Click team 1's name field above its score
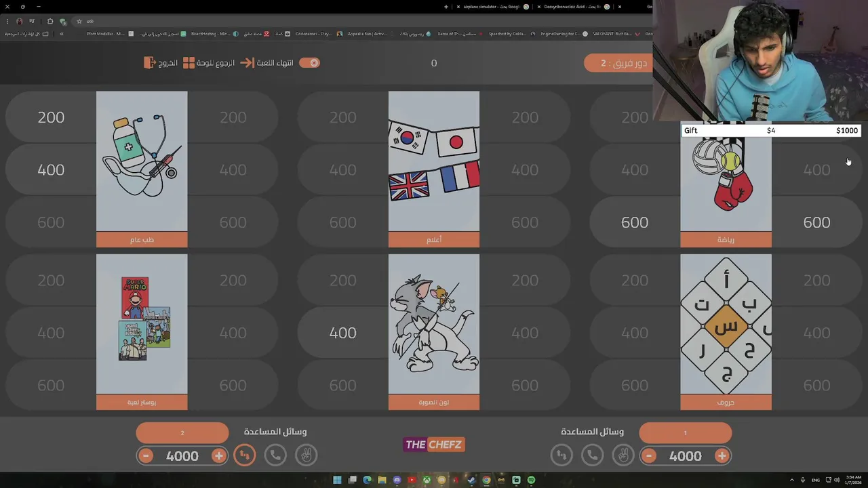The image size is (868, 488). [x=686, y=432]
